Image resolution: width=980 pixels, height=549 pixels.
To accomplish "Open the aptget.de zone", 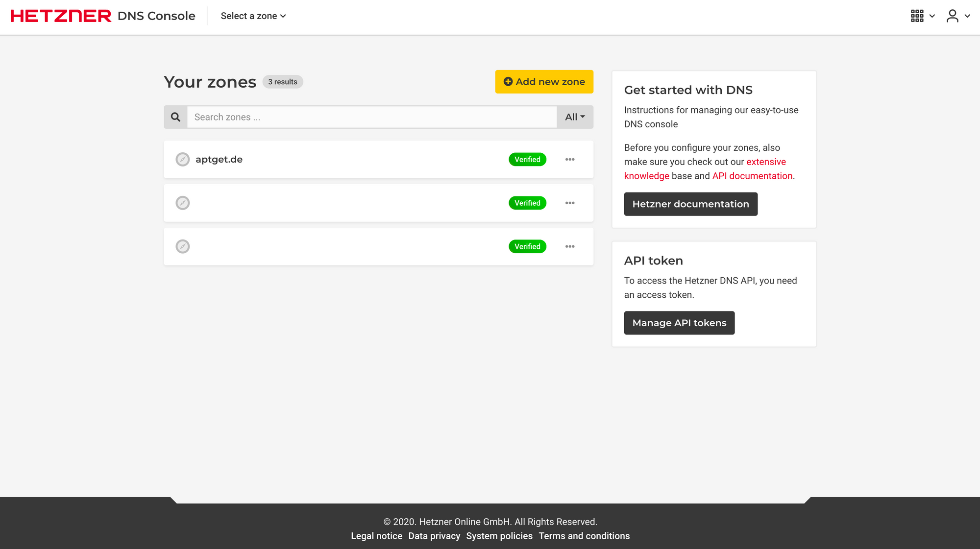I will click(219, 160).
